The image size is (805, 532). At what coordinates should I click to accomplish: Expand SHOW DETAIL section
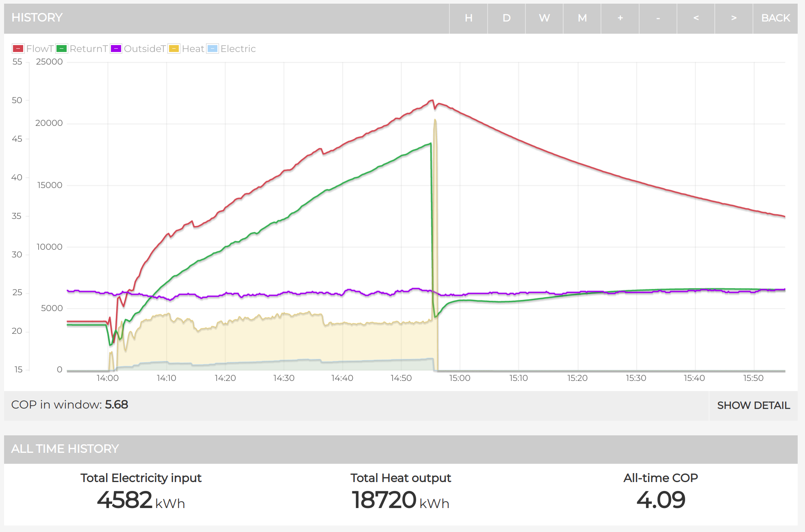coord(753,405)
